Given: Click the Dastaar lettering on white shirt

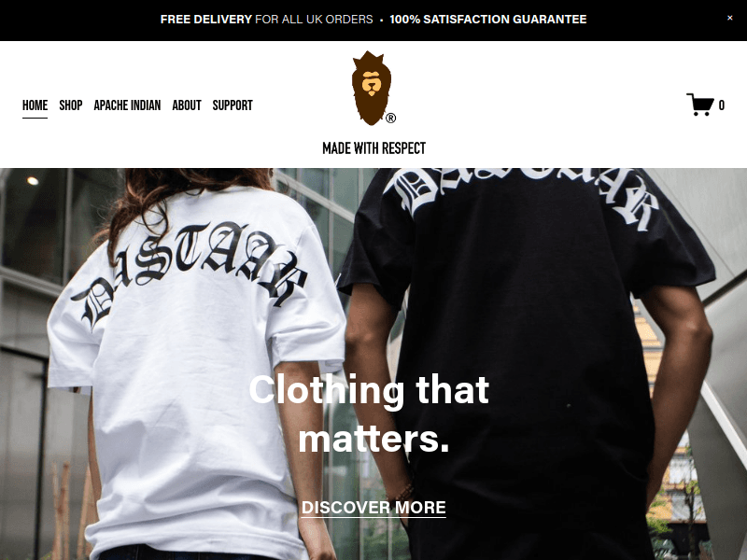Looking at the screenshot, I should [x=190, y=273].
